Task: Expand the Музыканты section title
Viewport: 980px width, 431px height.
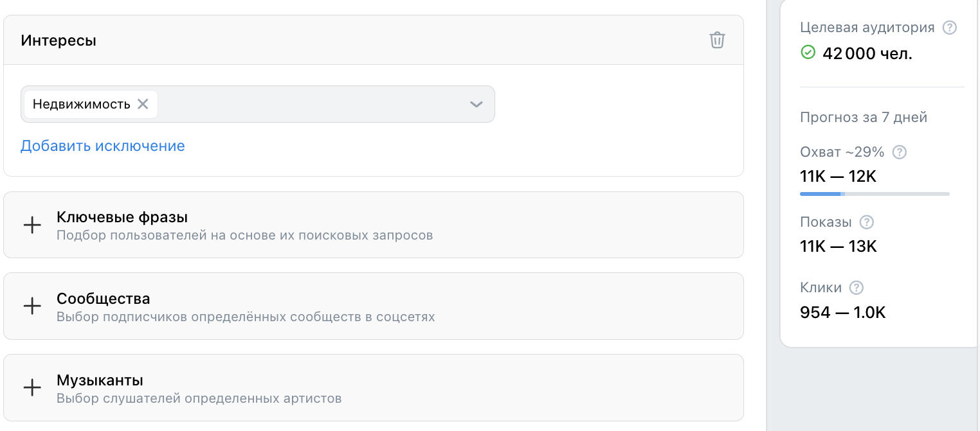Action: pyautogui.click(x=100, y=380)
